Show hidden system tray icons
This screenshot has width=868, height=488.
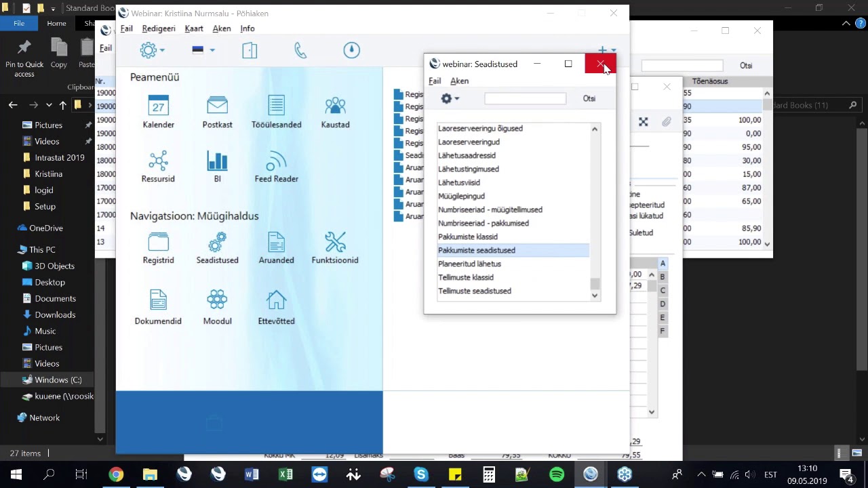[701, 474]
